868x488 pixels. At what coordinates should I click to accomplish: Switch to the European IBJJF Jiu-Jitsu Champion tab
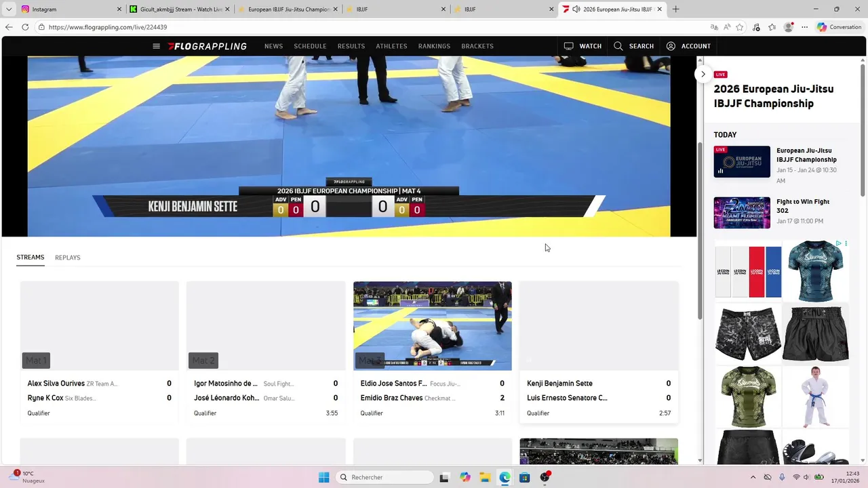coord(288,9)
